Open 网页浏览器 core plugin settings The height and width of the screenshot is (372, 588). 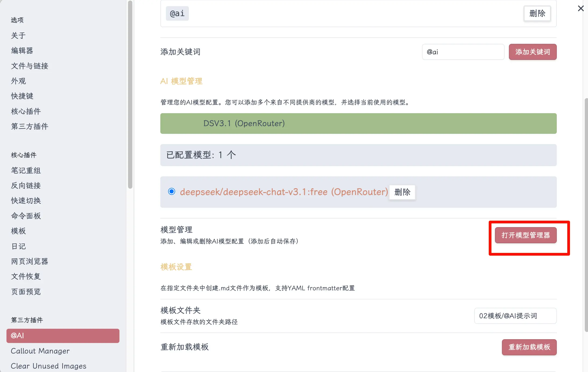[30, 261]
